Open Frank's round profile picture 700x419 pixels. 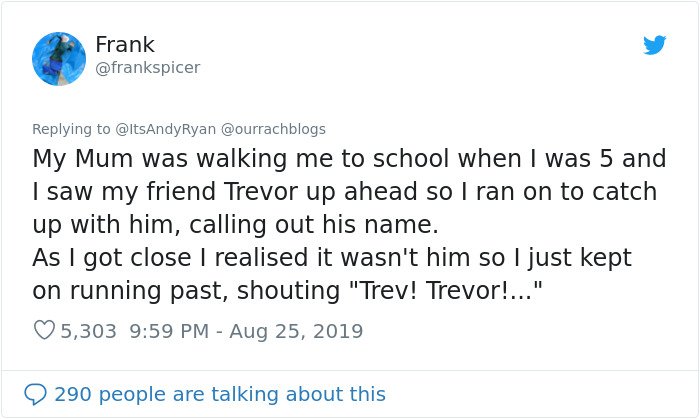pyautogui.click(x=59, y=58)
